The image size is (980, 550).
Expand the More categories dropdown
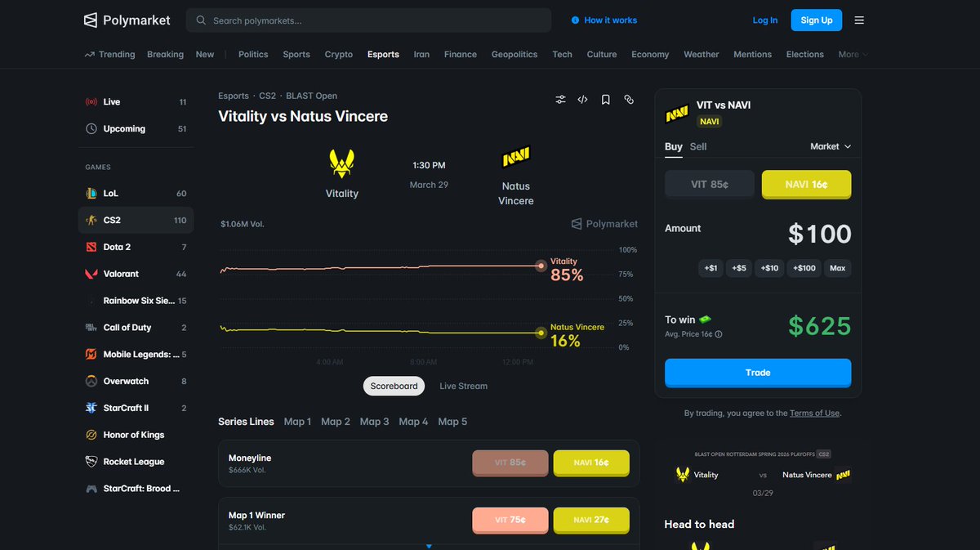click(853, 55)
